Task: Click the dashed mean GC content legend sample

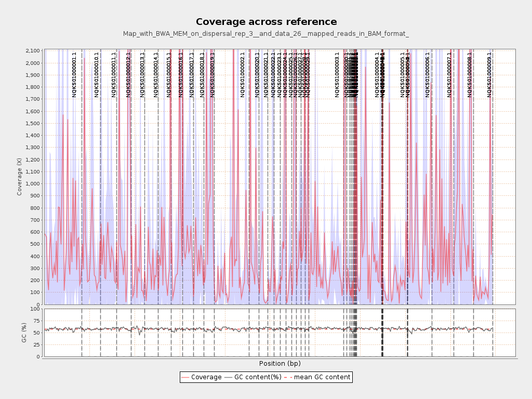Action: (x=288, y=377)
